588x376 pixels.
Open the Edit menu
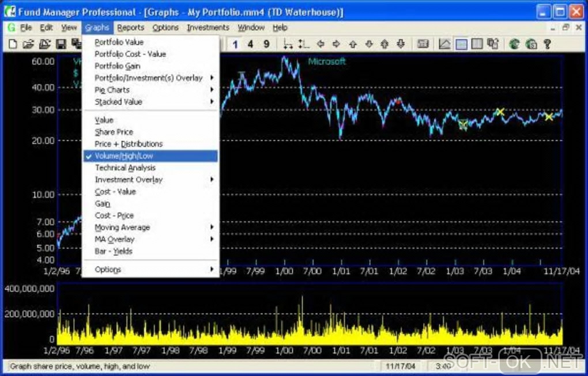coord(47,27)
